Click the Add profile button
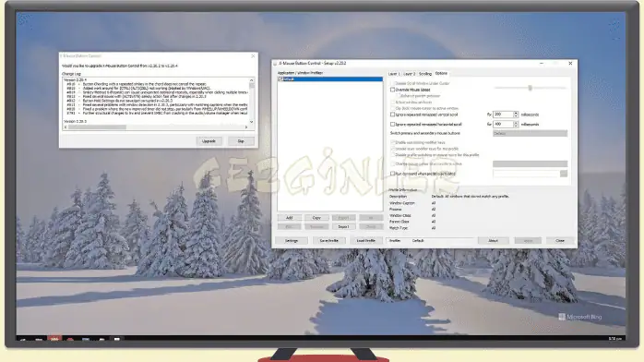 pyautogui.click(x=289, y=218)
